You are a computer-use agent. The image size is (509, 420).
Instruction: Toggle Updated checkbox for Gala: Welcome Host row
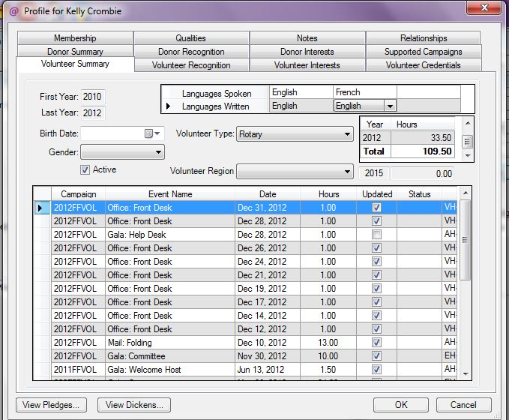[x=376, y=369]
